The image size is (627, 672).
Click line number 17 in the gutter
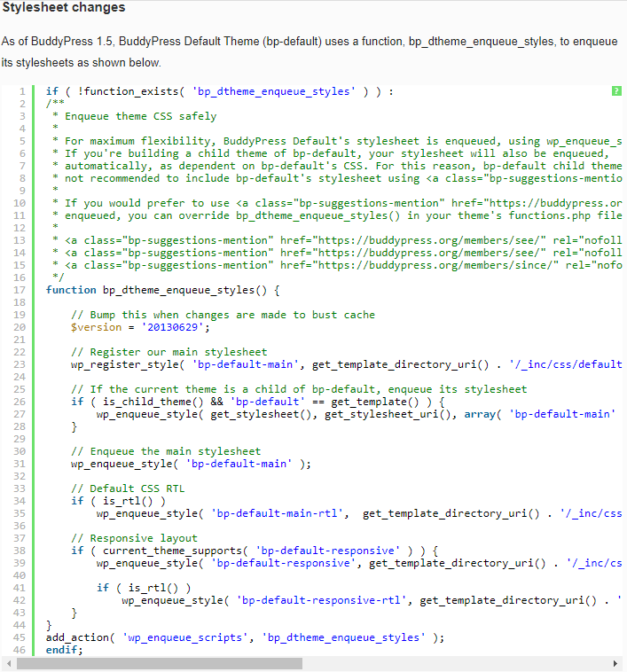20,290
